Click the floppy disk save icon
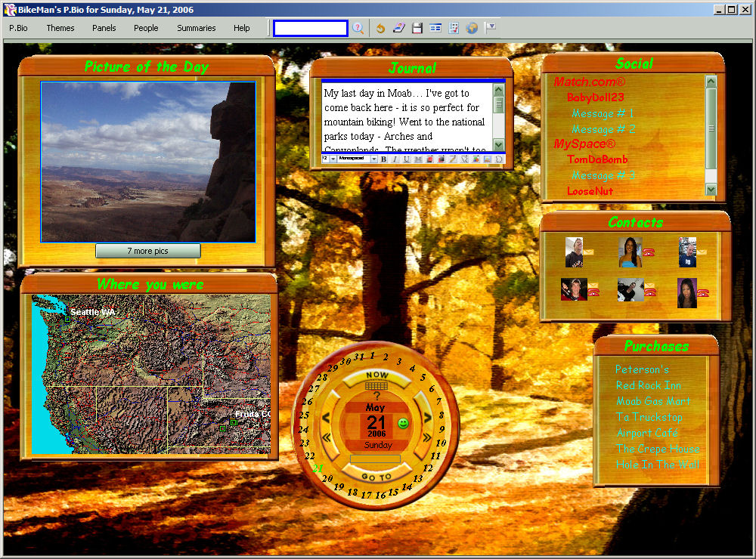The width and height of the screenshot is (756, 559). pos(417,28)
